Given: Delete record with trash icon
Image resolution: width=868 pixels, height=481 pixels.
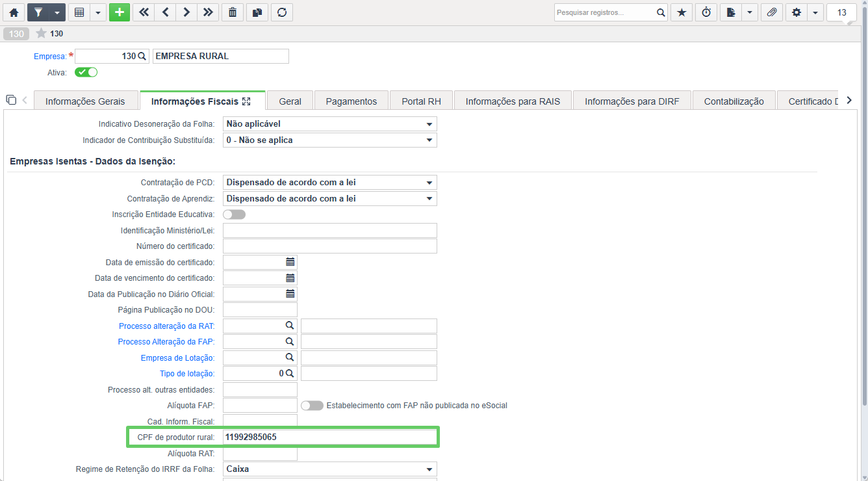Looking at the screenshot, I should (x=233, y=12).
